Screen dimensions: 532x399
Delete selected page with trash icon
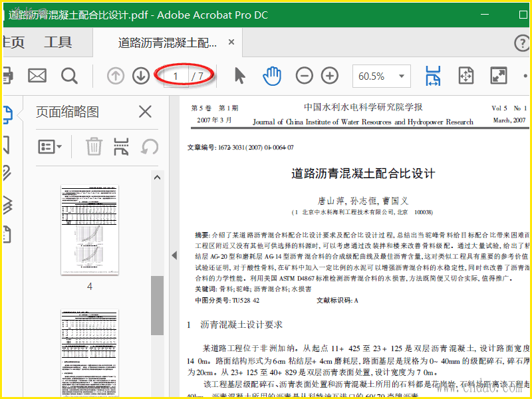94,146
